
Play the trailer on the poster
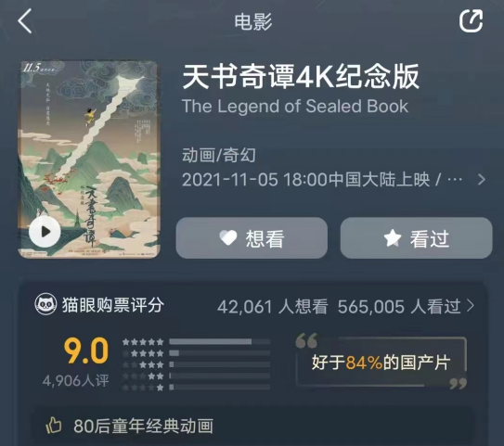coord(45,232)
